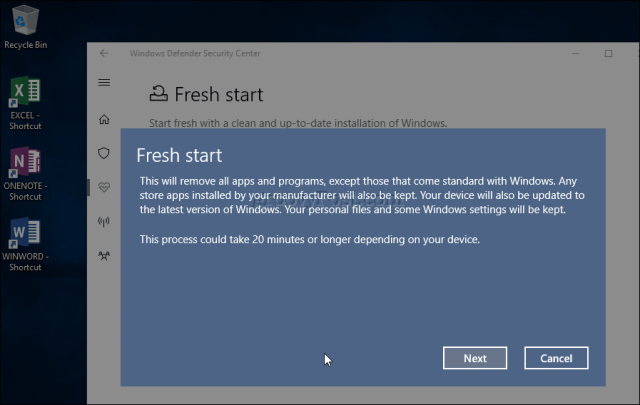Viewport: 640px width, 405px height.
Task: Click the Fresh start dialog heading
Action: pos(179,156)
